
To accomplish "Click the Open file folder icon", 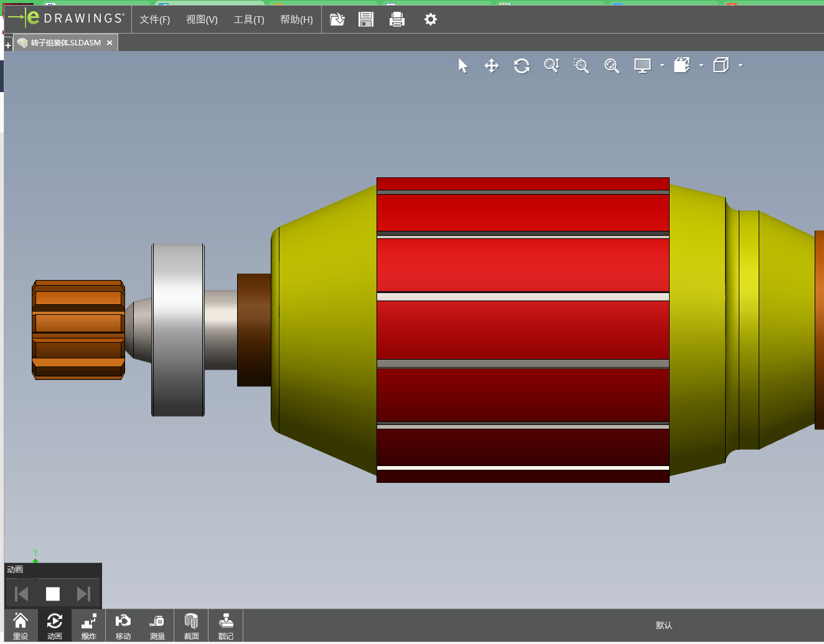I will (337, 19).
